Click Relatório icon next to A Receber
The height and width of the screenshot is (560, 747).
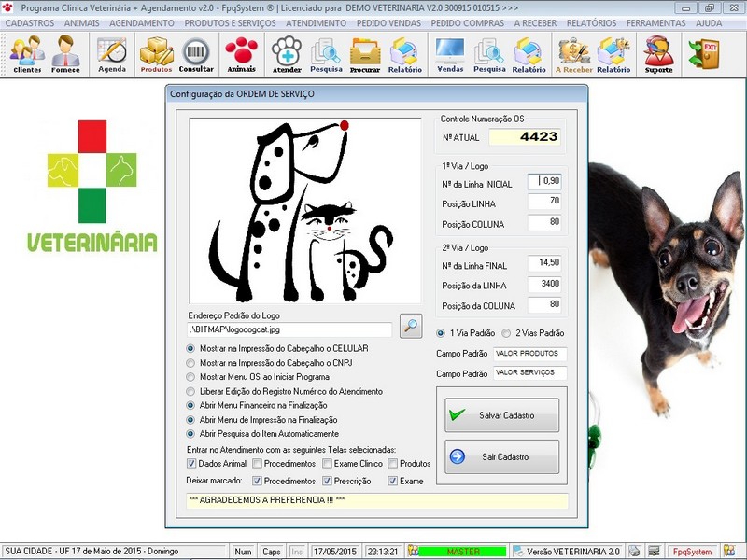point(613,54)
